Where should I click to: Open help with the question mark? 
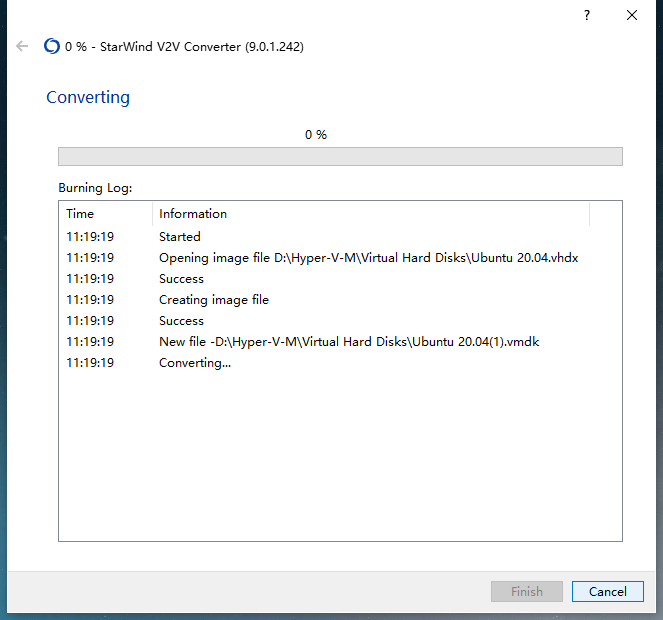pos(587,15)
